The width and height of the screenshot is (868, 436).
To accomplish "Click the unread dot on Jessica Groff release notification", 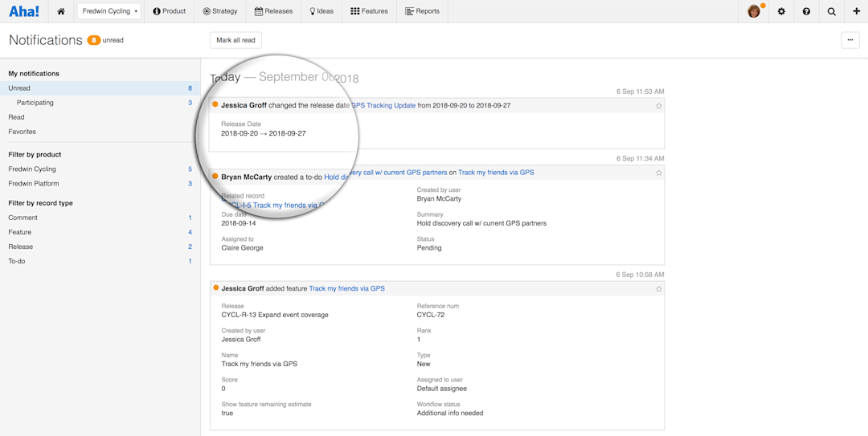I will 215,104.
